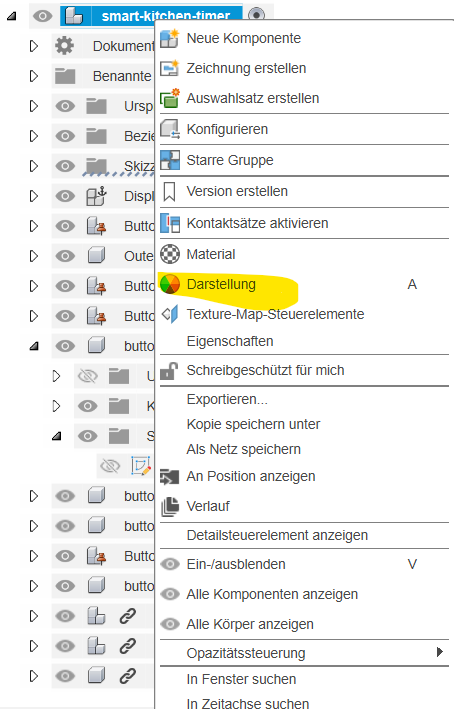The height and width of the screenshot is (709, 454).
Task: Toggle visibility eye of smart-kitchen-timer root
Action: click(x=43, y=16)
